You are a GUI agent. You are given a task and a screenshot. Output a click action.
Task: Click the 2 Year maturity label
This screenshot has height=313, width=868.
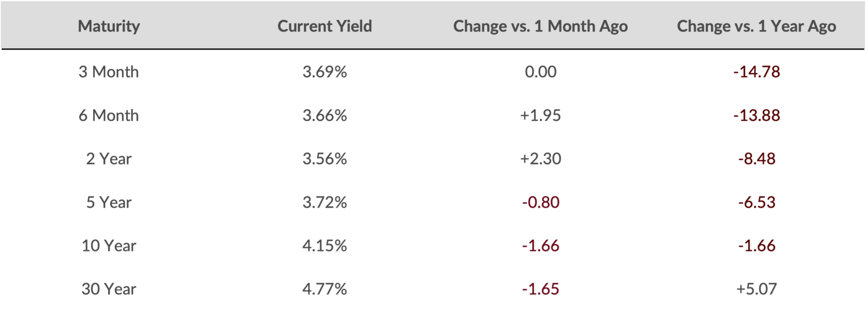coord(109,159)
